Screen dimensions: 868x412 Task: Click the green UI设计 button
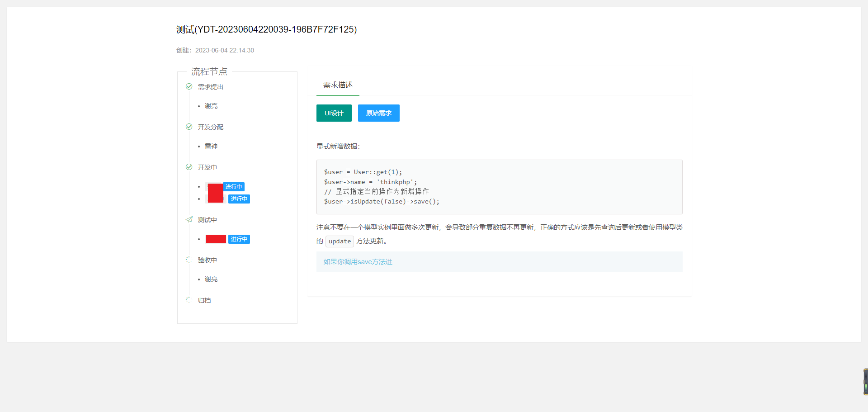(334, 113)
